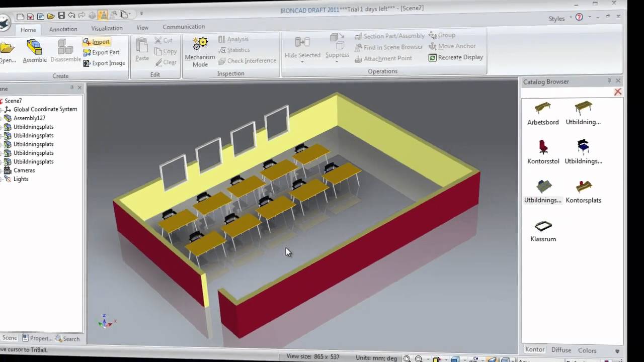Click the Hide Selected icon
644x362 pixels.
pyautogui.click(x=302, y=42)
